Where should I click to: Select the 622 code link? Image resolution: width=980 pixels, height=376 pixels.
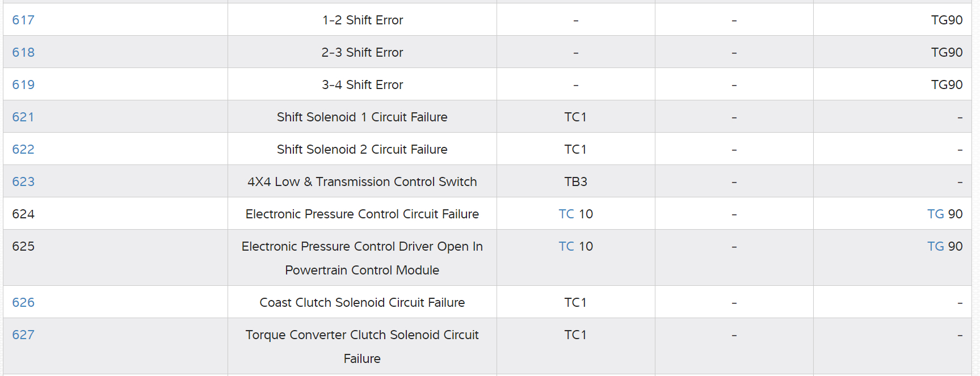[23, 150]
